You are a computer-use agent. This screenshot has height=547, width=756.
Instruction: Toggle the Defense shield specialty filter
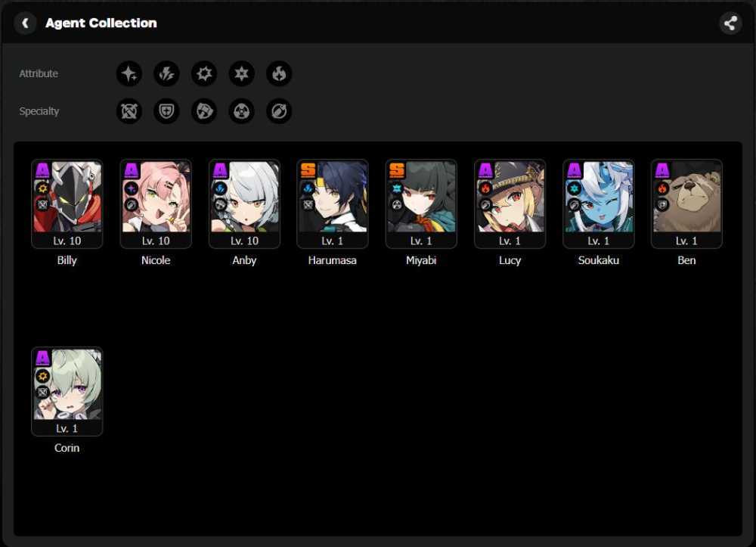pos(167,111)
